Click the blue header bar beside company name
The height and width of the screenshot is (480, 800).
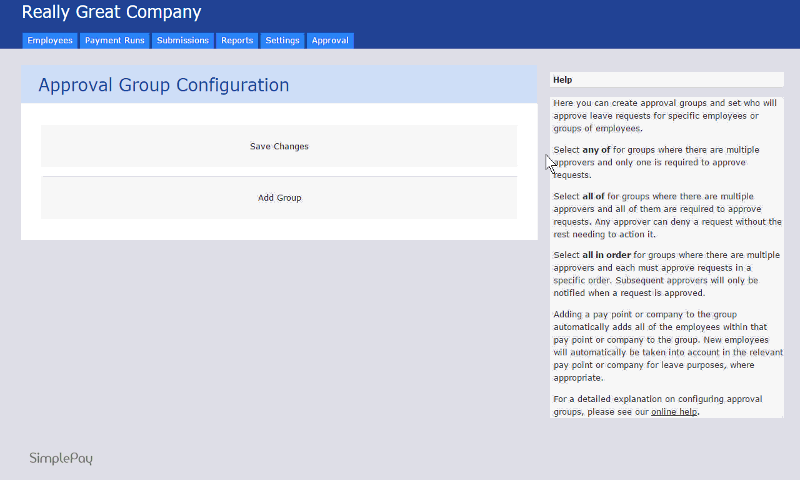click(500, 14)
